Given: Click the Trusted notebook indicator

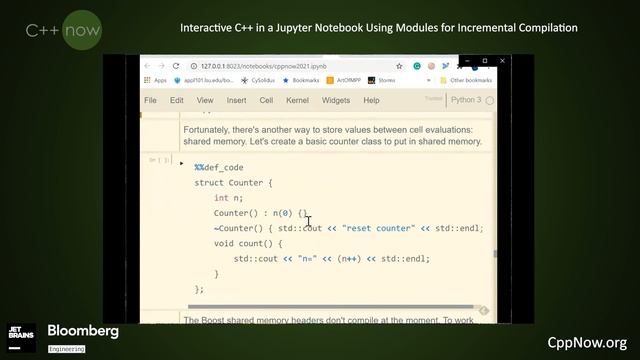Looking at the screenshot, I should [x=433, y=99].
